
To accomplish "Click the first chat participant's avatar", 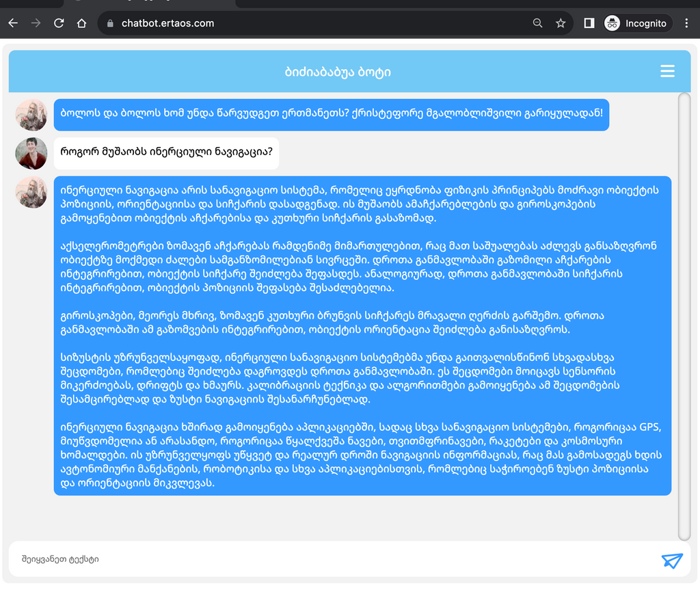I will tap(30, 114).
